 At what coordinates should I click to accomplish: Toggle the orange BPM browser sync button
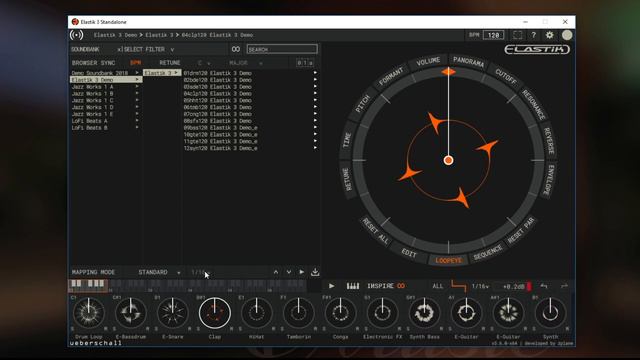coord(135,63)
